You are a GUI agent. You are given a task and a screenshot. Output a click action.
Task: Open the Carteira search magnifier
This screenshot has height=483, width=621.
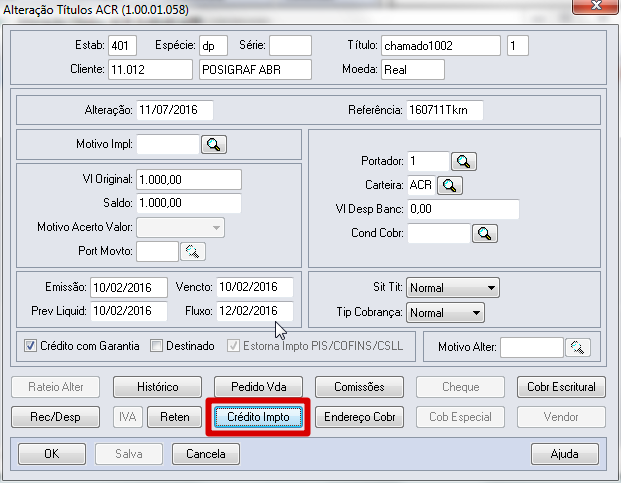[450, 185]
